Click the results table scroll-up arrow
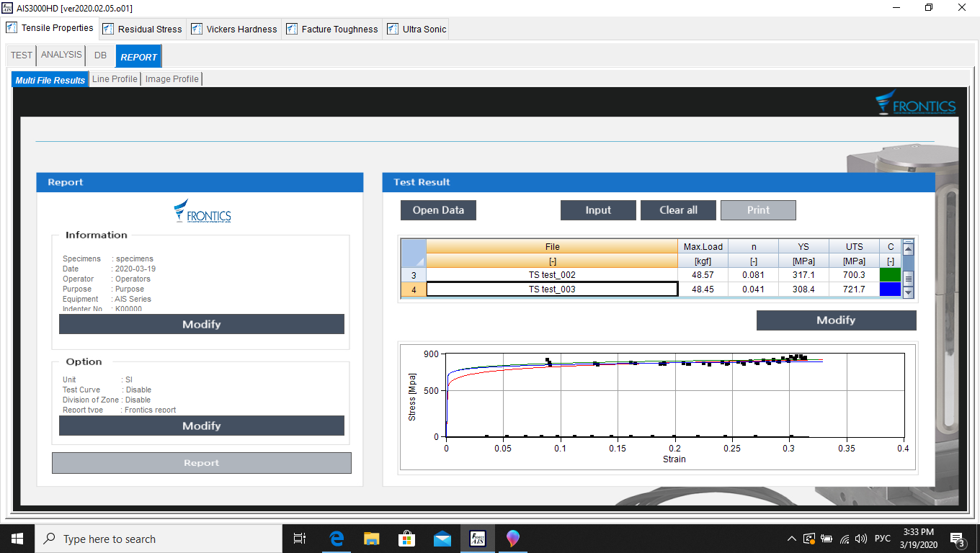980x553 pixels. click(909, 248)
